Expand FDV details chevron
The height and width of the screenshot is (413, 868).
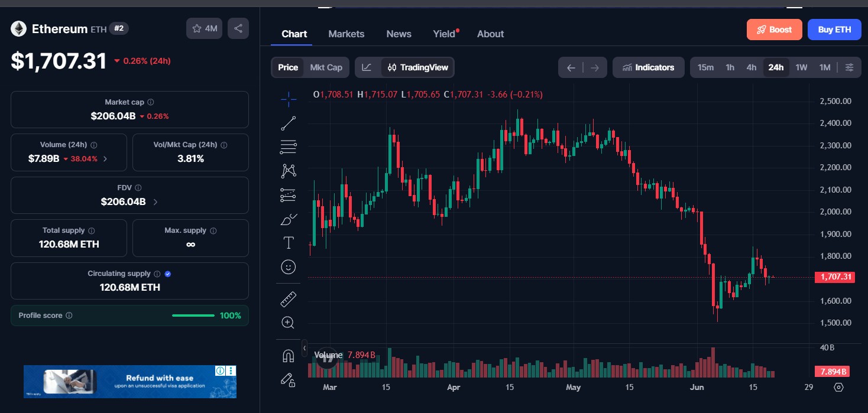156,202
